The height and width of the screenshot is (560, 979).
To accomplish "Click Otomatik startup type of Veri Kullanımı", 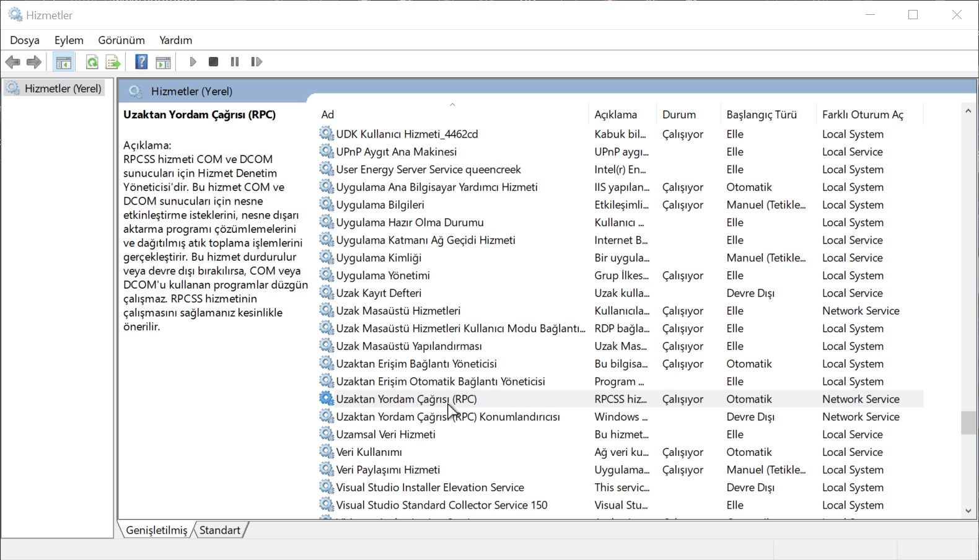I will [749, 452].
